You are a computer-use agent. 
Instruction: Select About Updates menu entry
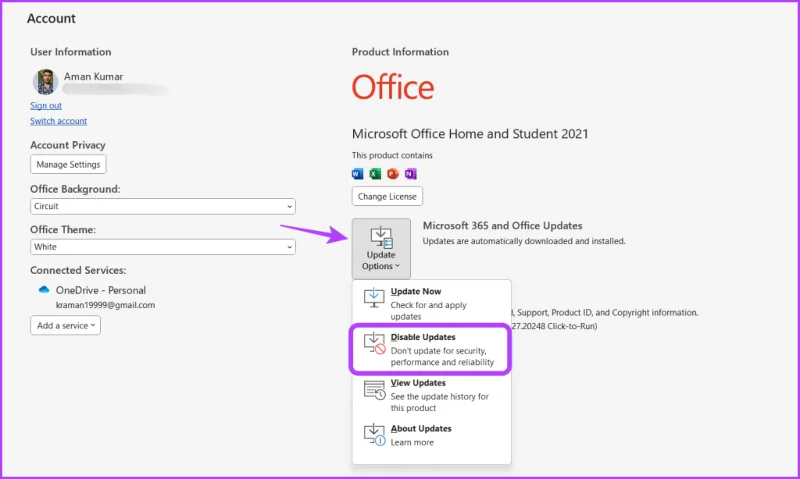pos(431,435)
